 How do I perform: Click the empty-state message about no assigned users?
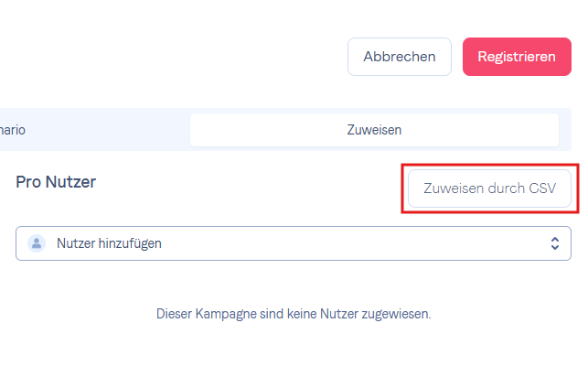(294, 314)
